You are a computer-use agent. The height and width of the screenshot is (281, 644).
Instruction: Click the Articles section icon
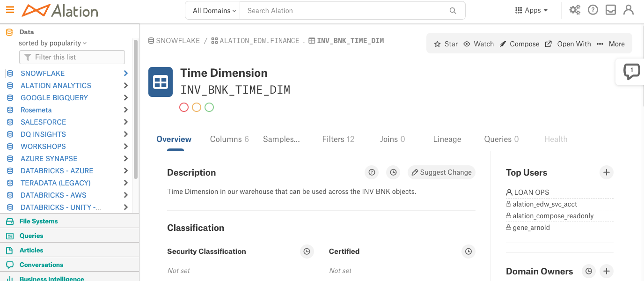click(10, 250)
